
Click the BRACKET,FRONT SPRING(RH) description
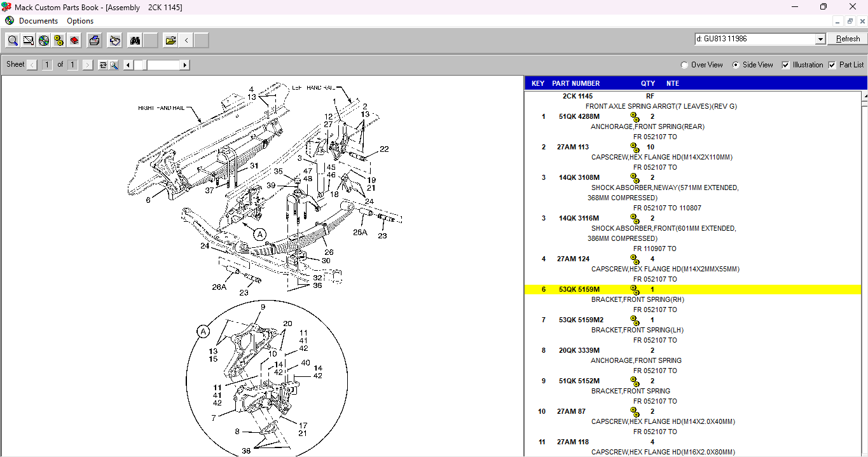coord(637,300)
